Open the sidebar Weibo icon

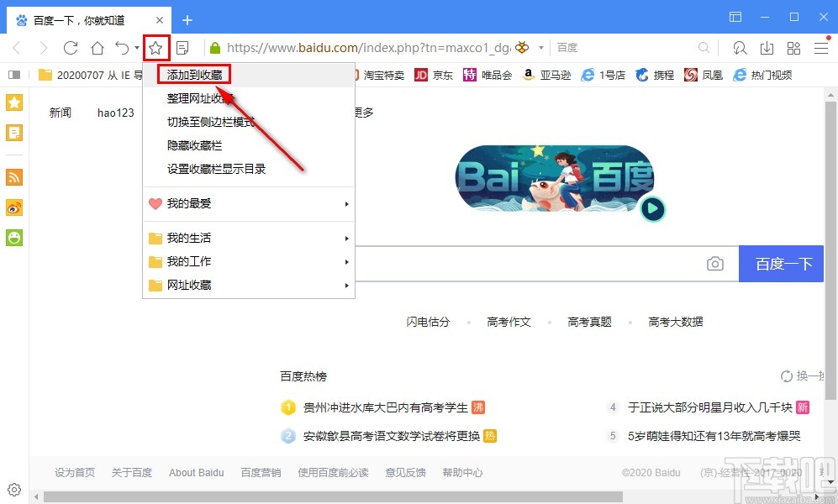pos(14,207)
